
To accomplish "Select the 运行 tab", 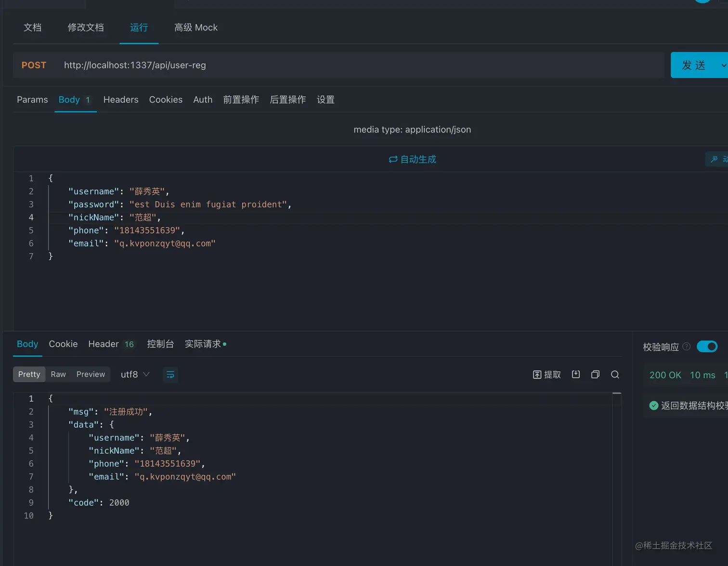I will point(139,27).
